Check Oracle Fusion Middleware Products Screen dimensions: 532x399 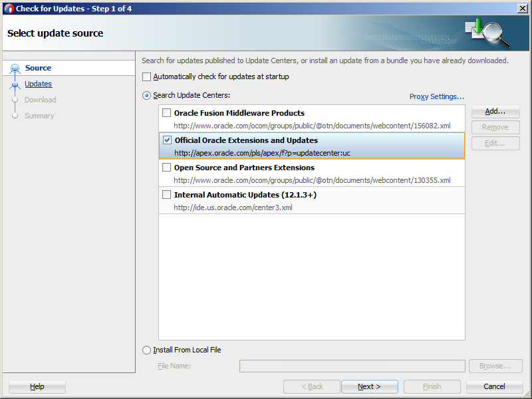[167, 112]
